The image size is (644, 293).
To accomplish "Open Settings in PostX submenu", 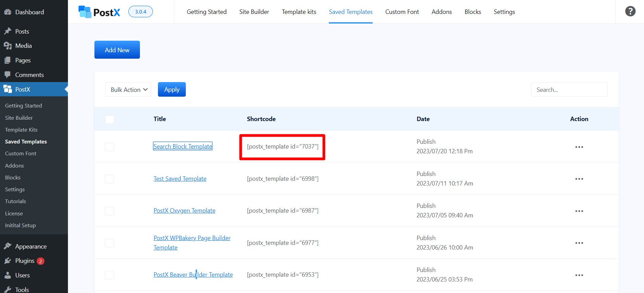I will click(15, 189).
